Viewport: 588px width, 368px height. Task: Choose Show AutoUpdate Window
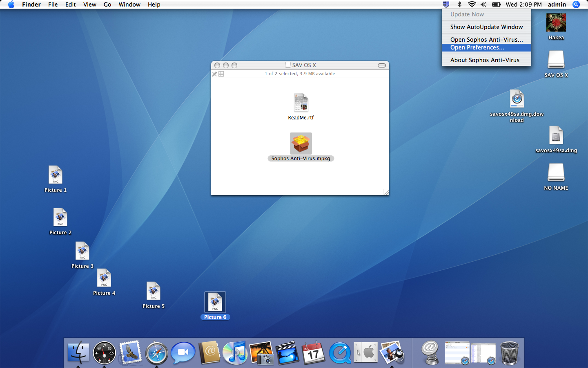486,27
